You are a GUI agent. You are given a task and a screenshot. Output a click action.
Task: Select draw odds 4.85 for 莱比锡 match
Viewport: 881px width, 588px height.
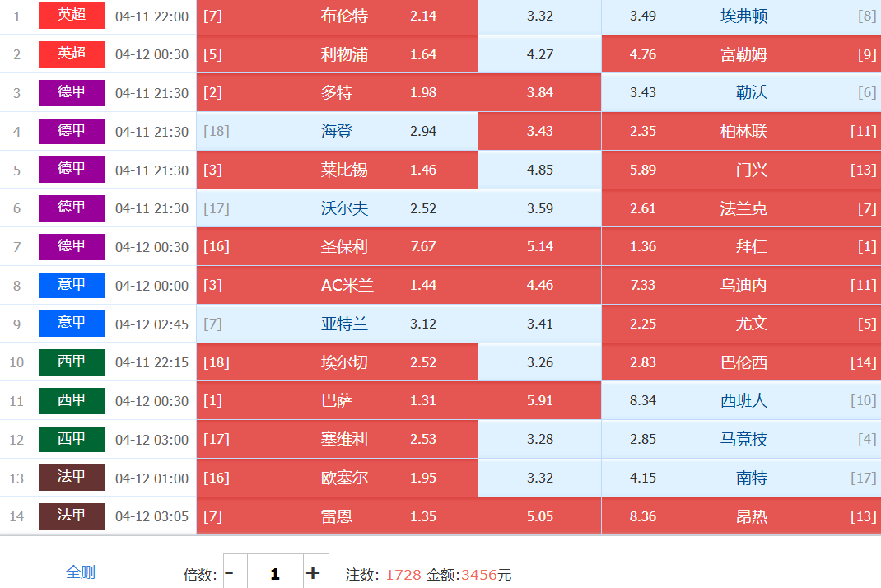click(539, 170)
